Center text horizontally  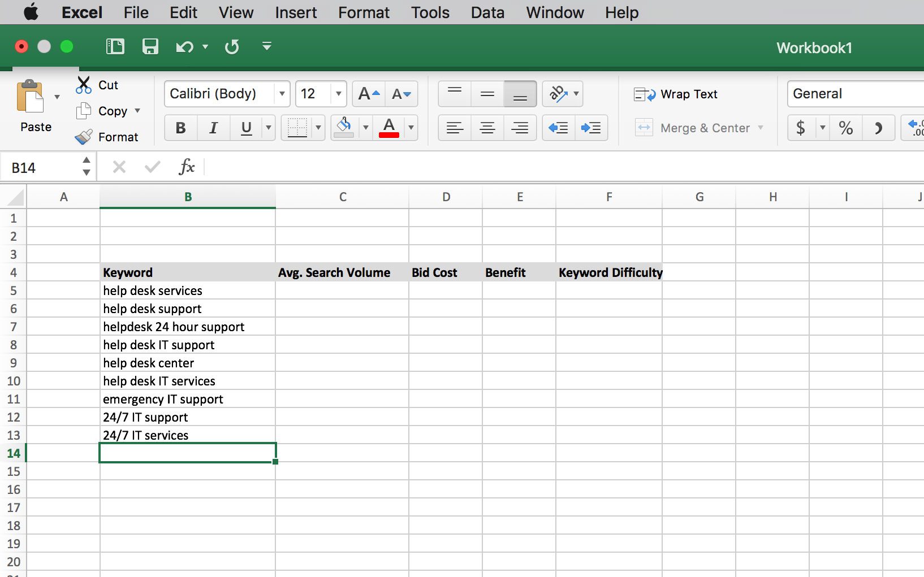487,128
